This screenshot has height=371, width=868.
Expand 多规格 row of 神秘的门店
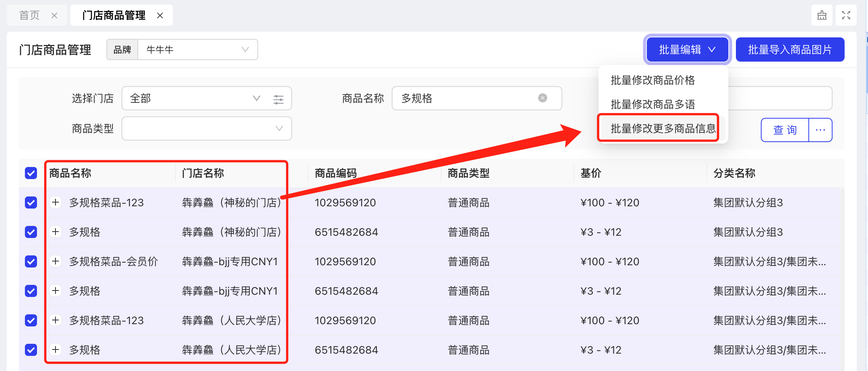(55, 232)
